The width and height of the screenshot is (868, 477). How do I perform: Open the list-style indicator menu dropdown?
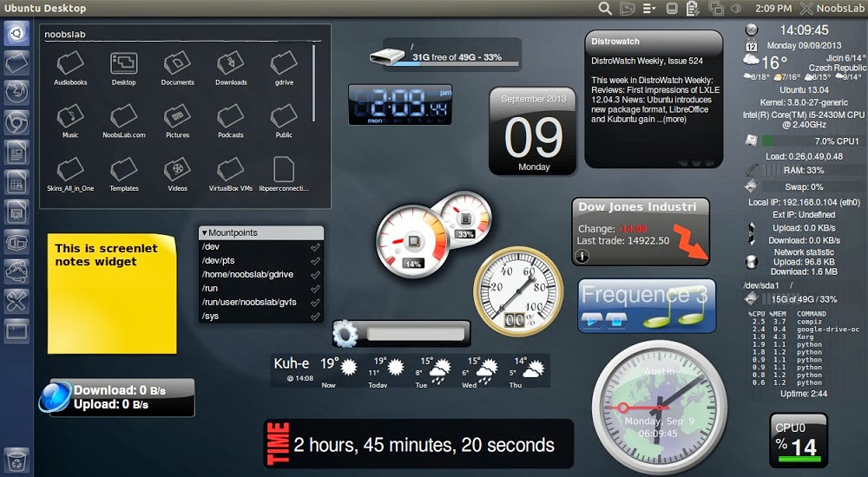pyautogui.click(x=649, y=8)
